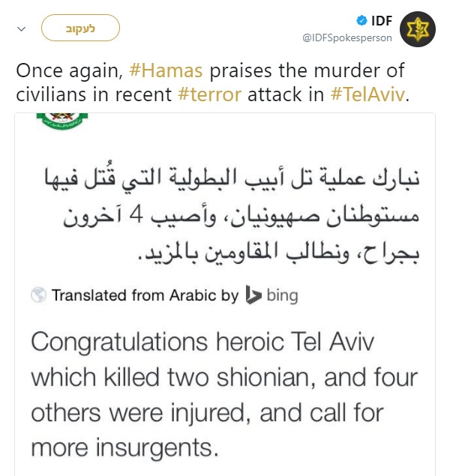450x476 pixels.
Task: Click the blue verified badge
Action: [x=361, y=21]
